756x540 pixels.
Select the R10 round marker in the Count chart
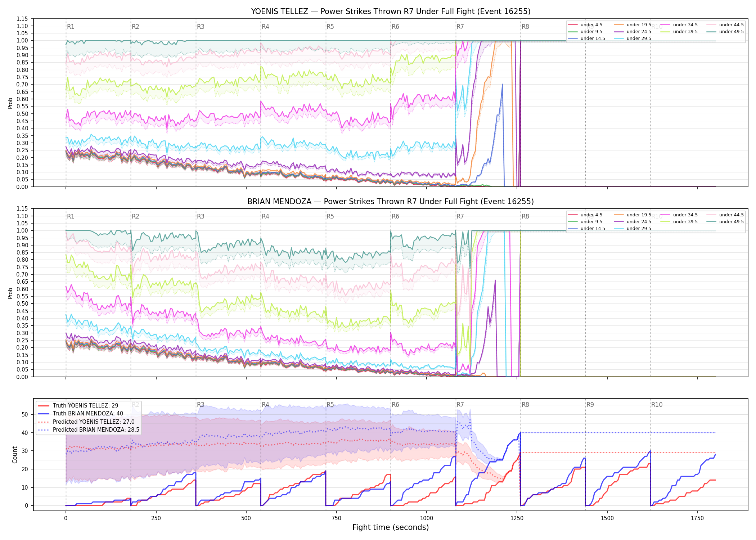(657, 405)
